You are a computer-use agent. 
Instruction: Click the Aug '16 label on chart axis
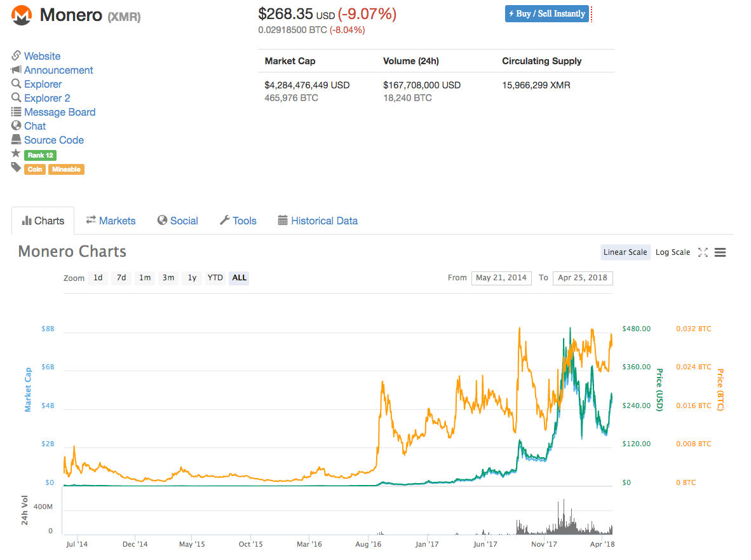[x=369, y=544]
